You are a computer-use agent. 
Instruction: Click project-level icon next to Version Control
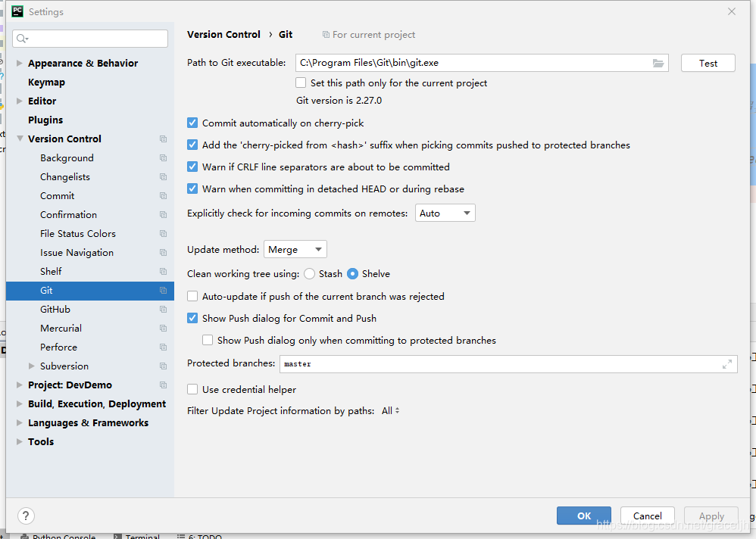164,139
